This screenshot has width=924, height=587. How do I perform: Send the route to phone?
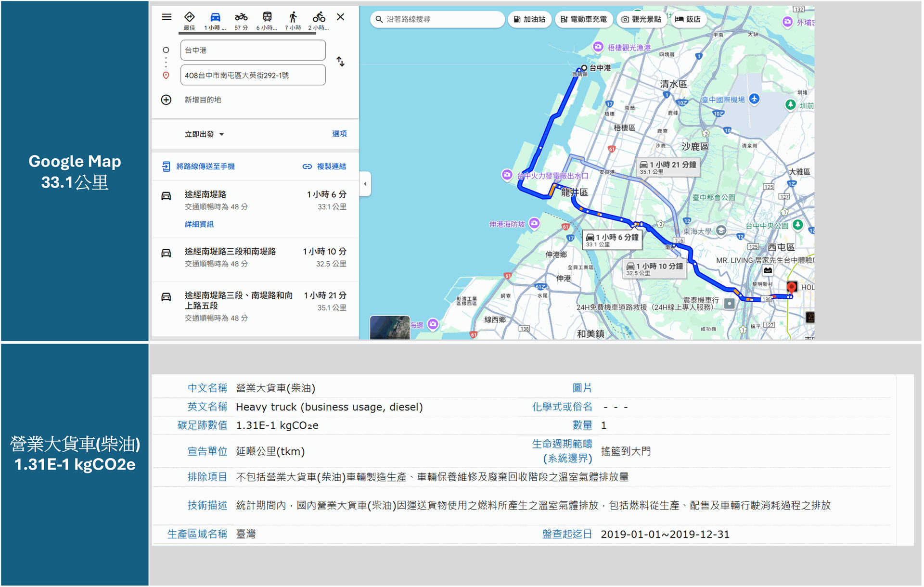click(199, 166)
